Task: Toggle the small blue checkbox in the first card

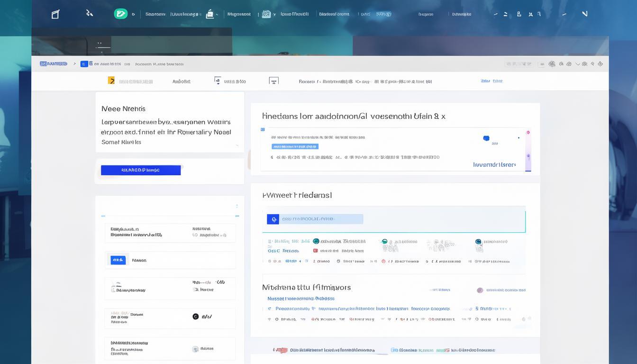Action: (263, 129)
